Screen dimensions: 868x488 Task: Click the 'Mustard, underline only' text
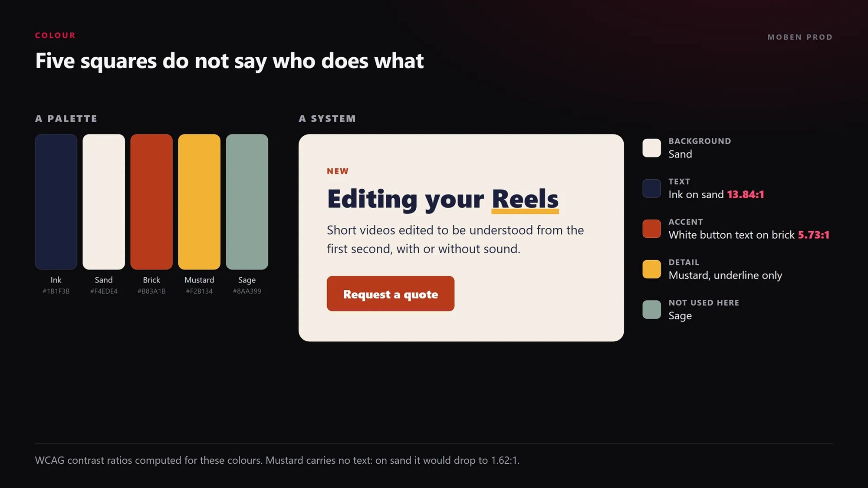(725, 275)
